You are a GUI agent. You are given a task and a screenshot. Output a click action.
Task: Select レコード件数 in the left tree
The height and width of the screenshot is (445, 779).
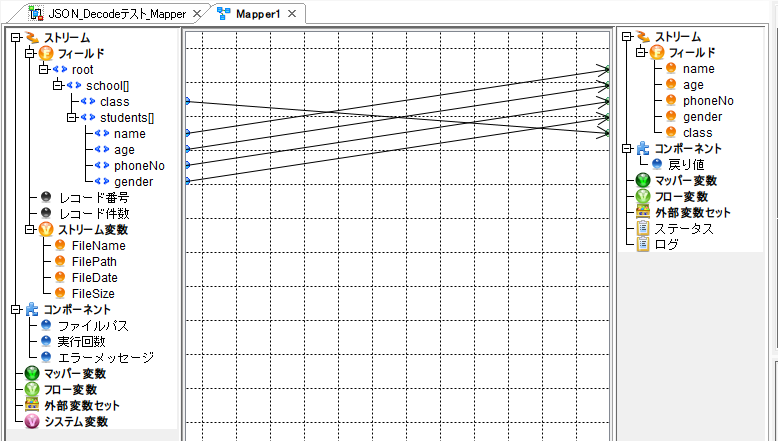(93, 214)
